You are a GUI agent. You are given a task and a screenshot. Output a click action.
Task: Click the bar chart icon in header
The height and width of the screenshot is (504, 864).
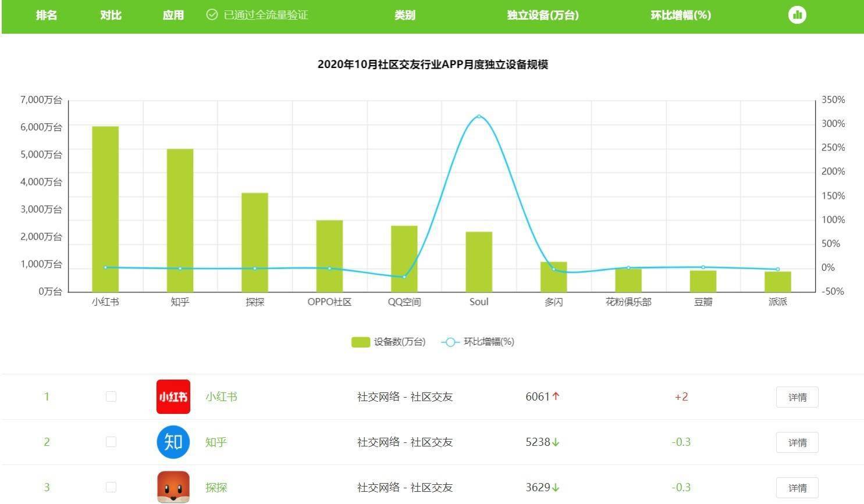pos(797,15)
